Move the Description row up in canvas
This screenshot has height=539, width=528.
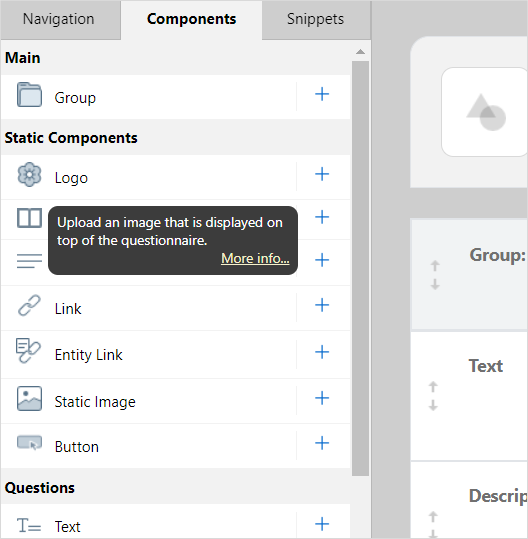pos(433,517)
